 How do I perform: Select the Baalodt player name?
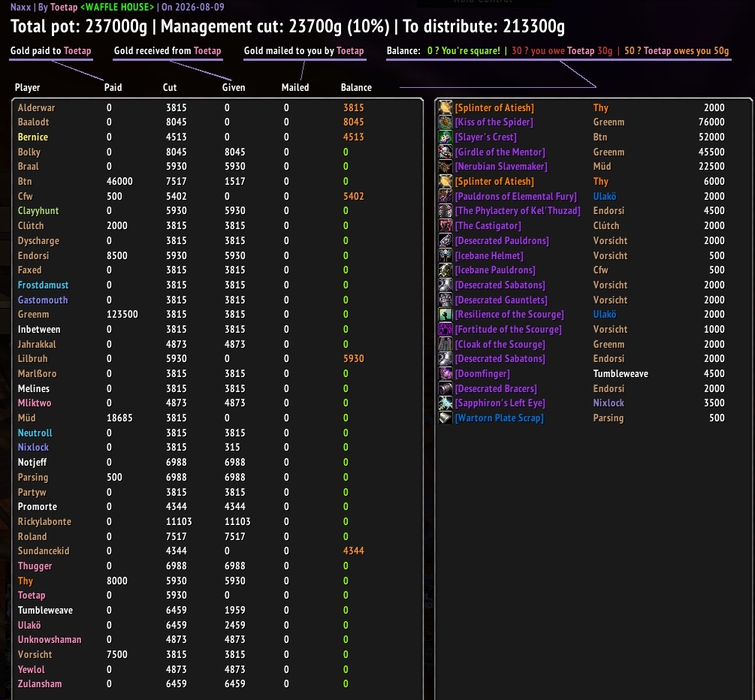[33, 122]
